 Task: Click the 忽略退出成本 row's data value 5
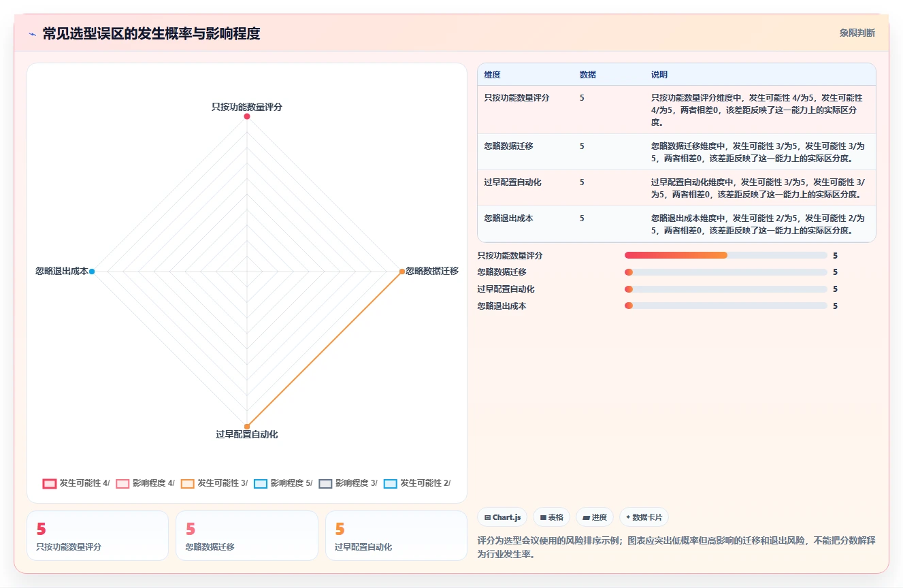click(582, 218)
